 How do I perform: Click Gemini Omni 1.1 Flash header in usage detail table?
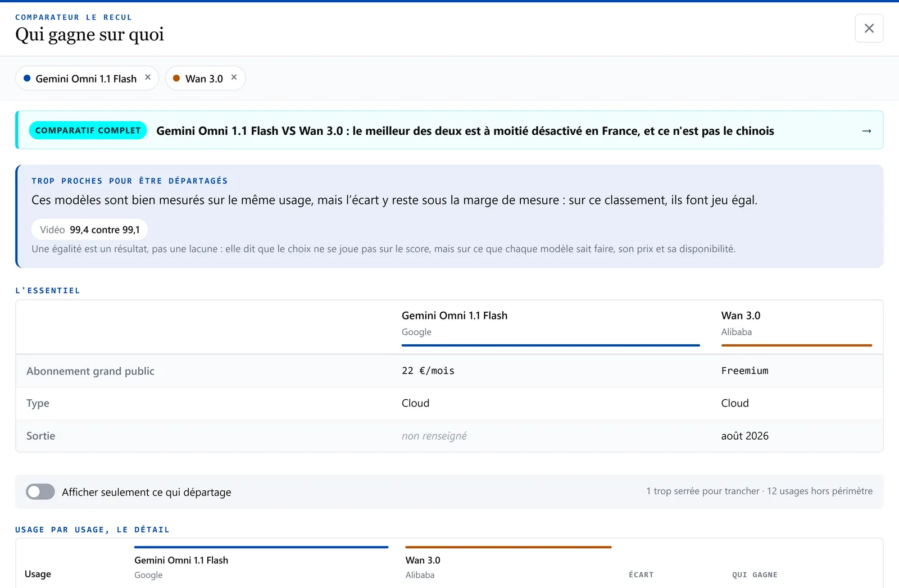181,560
